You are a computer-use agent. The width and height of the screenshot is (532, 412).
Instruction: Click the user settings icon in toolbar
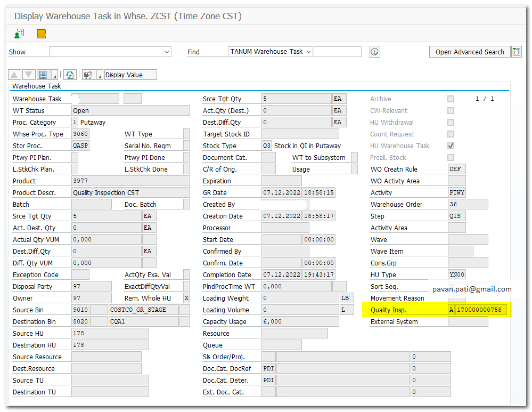[x=19, y=34]
